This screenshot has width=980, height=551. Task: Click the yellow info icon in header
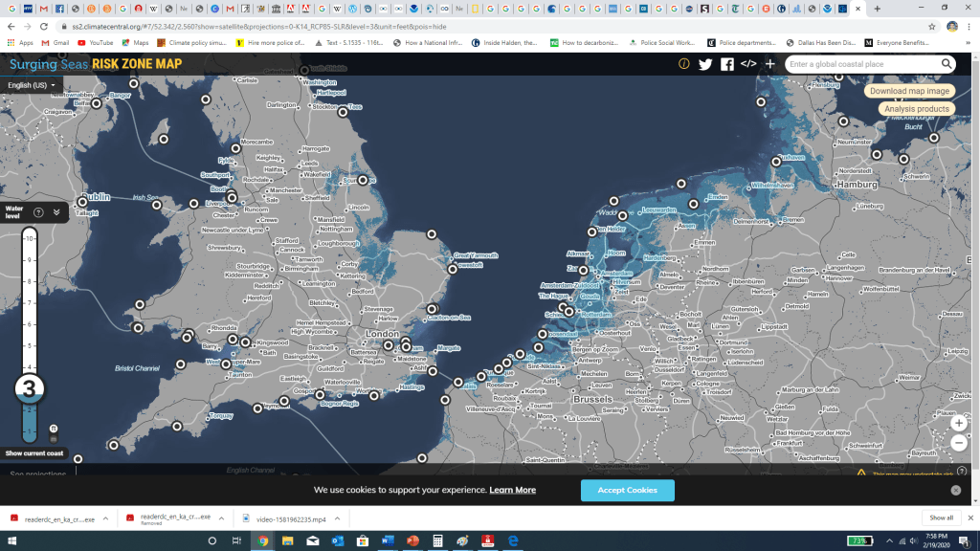(x=683, y=64)
